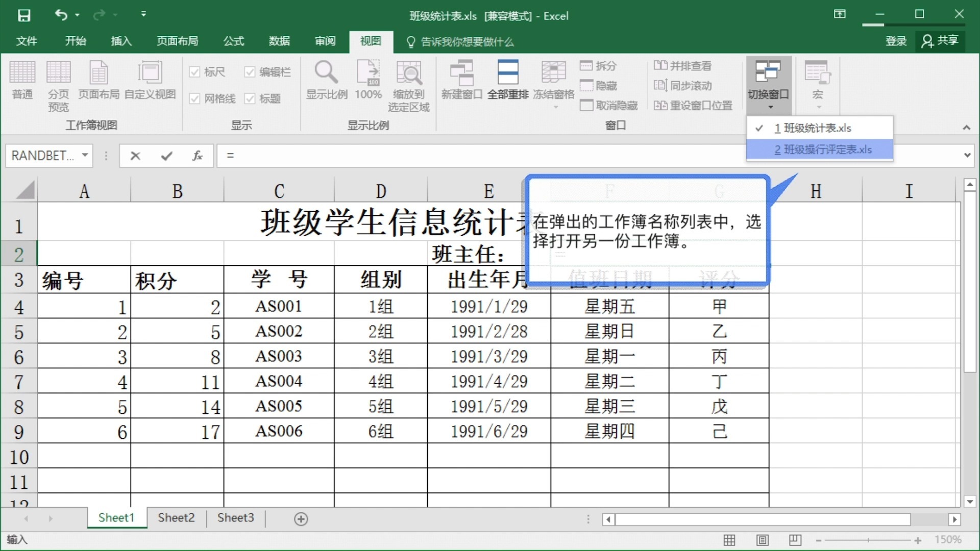980x551 pixels.
Task: Open the Sheet2 worksheet tab
Action: tap(176, 518)
